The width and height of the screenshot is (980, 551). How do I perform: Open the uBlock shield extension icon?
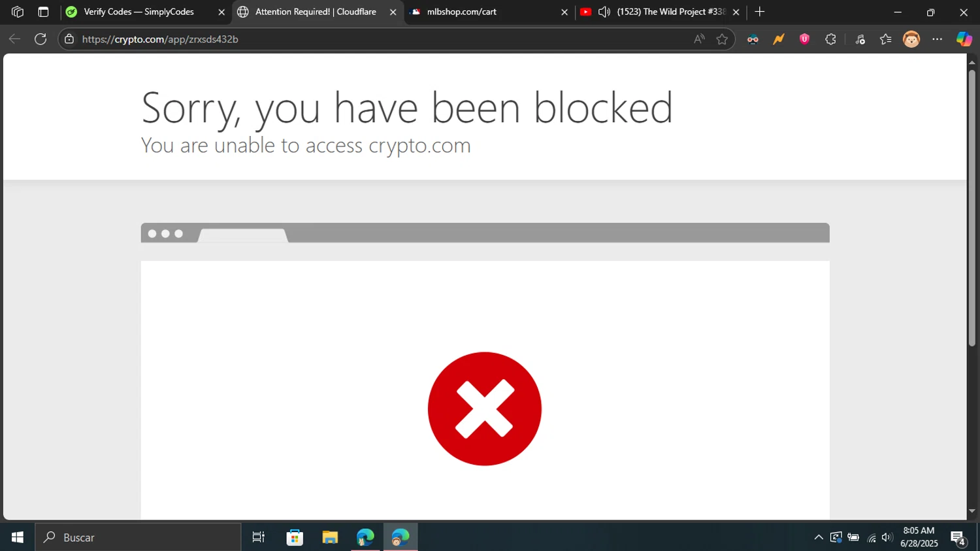(804, 39)
